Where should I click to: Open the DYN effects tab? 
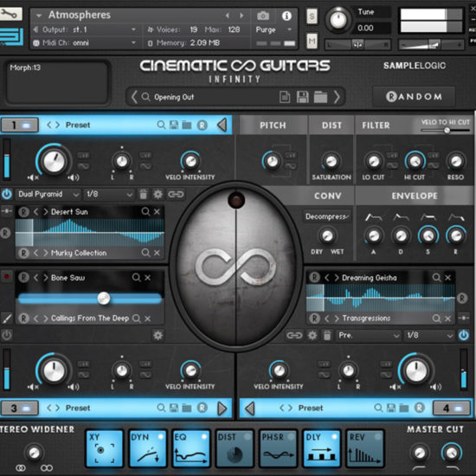click(147, 448)
